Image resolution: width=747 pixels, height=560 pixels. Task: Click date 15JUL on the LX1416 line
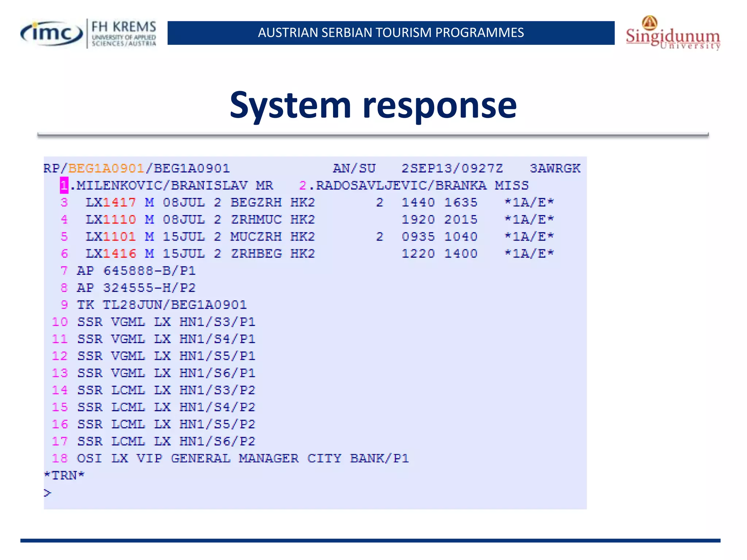184,254
